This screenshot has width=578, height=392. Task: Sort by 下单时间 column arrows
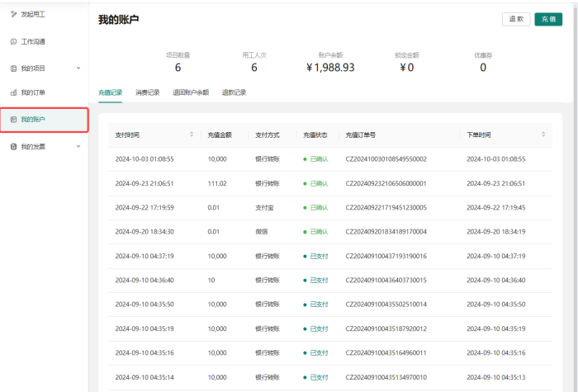tap(543, 135)
